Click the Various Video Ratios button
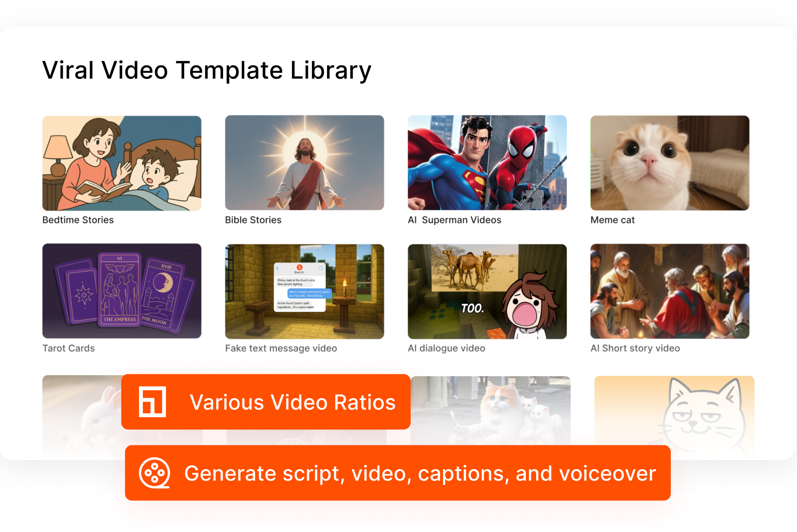This screenshot has height=532, width=797. (266, 402)
